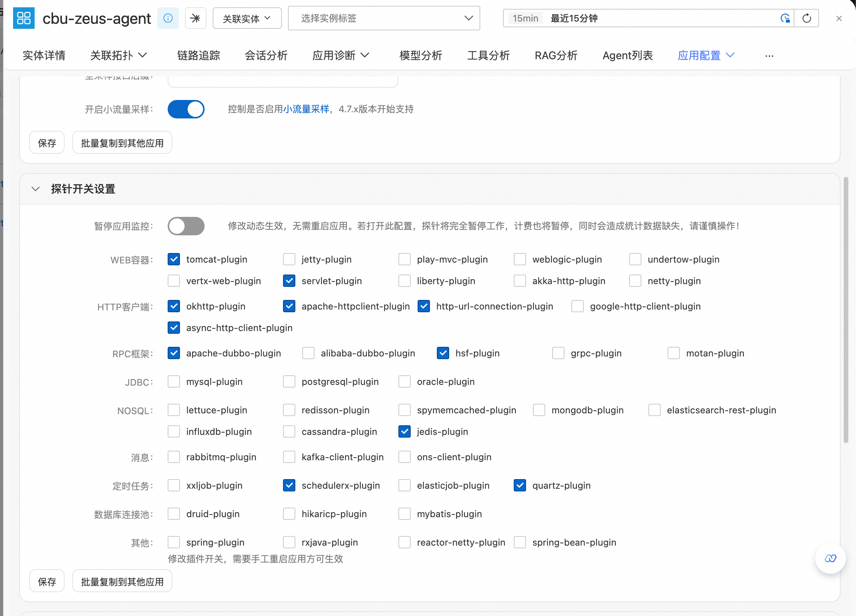This screenshot has height=616, width=856.
Task: Open the 小流量采样 link
Action: coord(306,109)
